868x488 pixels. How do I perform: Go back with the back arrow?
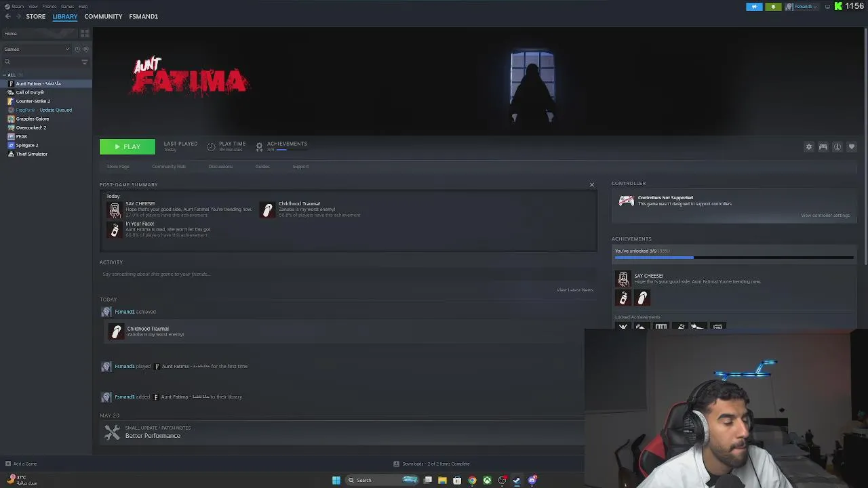[x=7, y=16]
